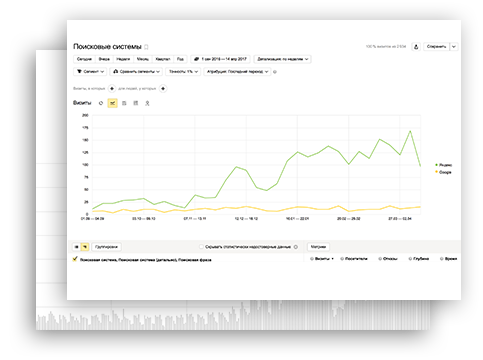The height and width of the screenshot is (360, 483).
Task: Toggle the Поисковая система row checkbox
Action: (75, 259)
